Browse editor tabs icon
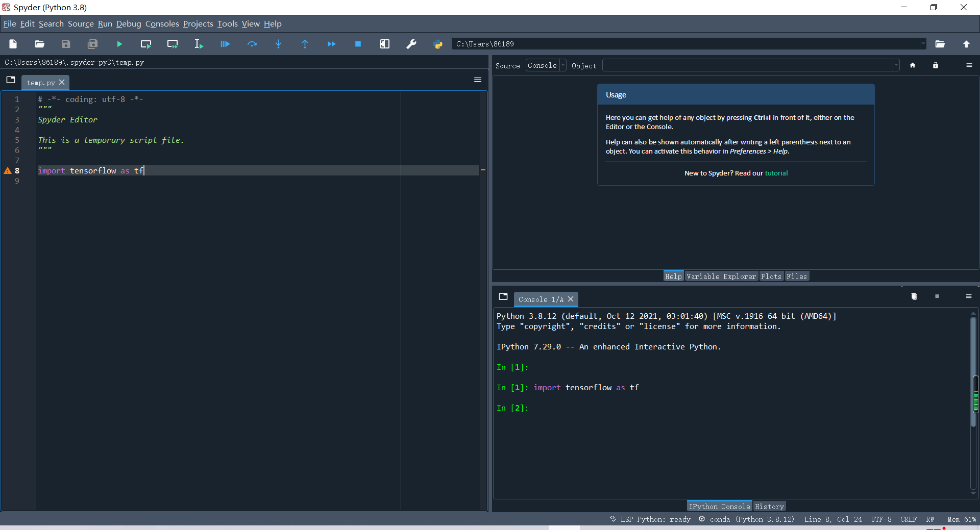The height and width of the screenshot is (530, 980). point(11,80)
